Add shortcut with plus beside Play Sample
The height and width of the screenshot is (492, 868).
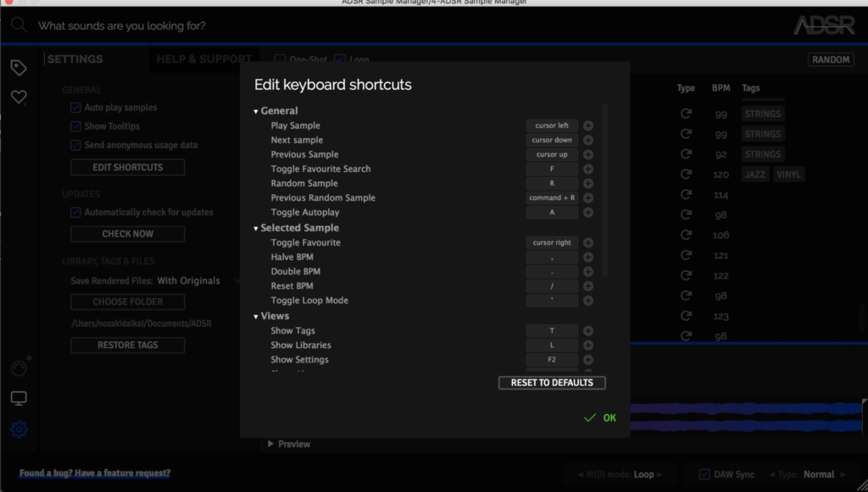588,126
